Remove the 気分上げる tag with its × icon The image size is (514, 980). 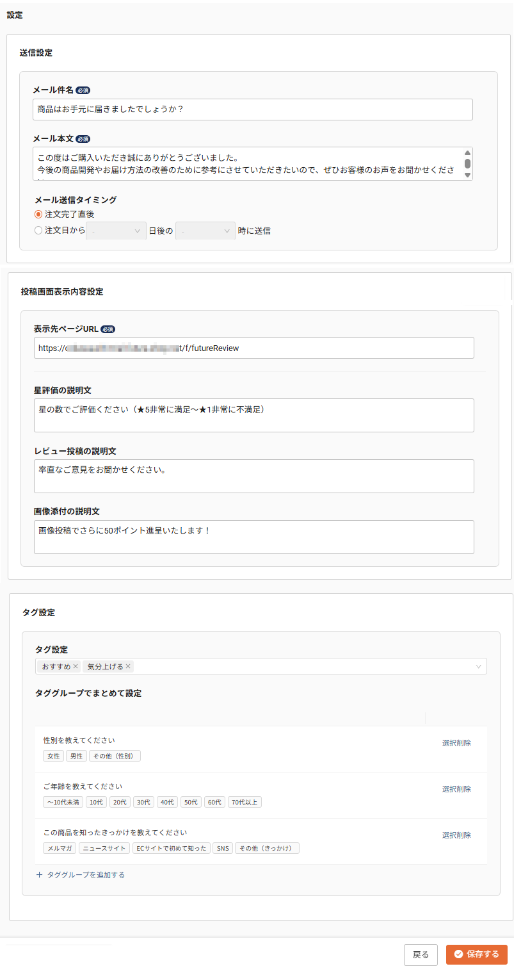127,666
